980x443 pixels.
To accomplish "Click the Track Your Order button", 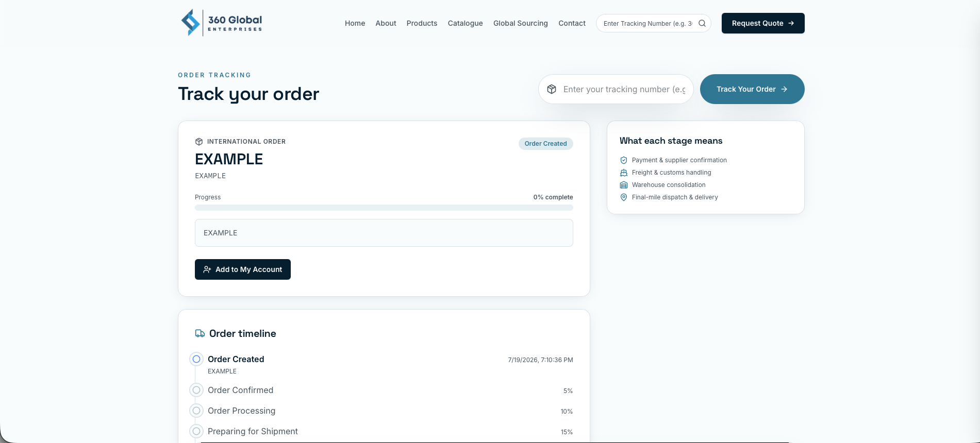I will coord(752,89).
